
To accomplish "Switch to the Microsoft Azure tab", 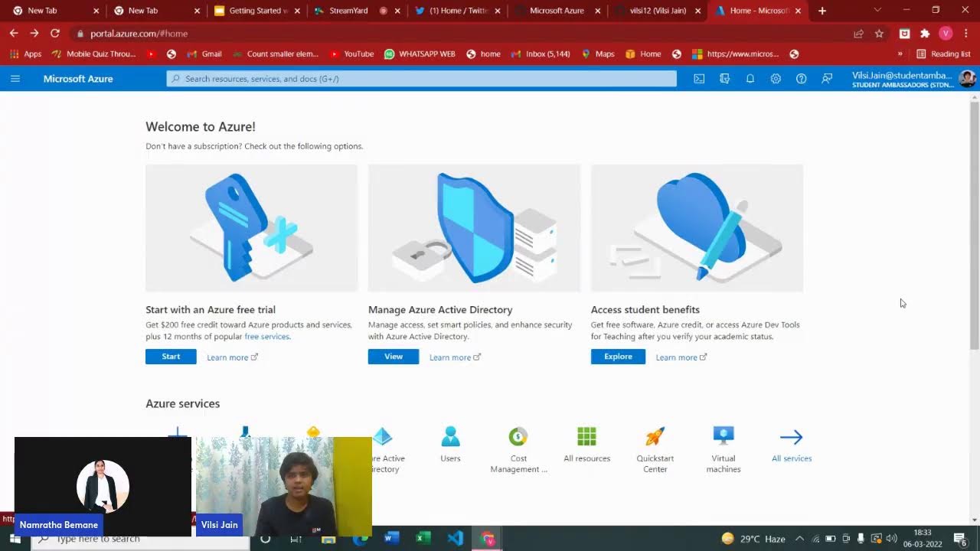I will click(x=558, y=11).
